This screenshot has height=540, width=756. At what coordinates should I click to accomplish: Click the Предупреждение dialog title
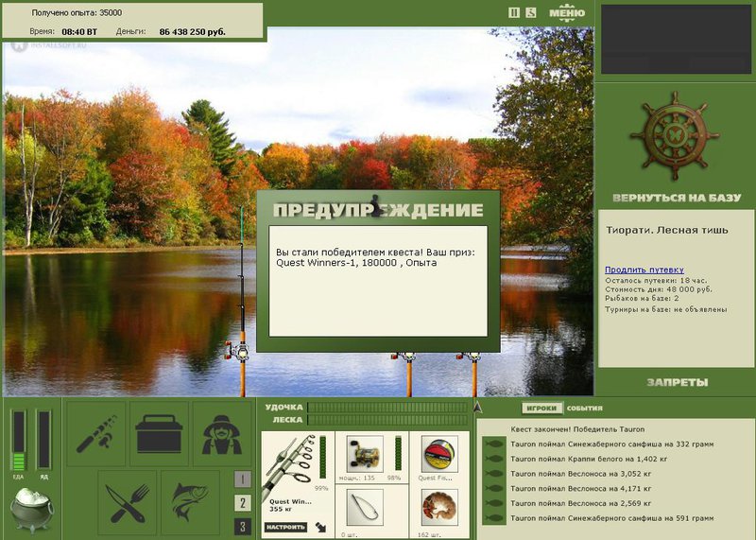tap(378, 210)
